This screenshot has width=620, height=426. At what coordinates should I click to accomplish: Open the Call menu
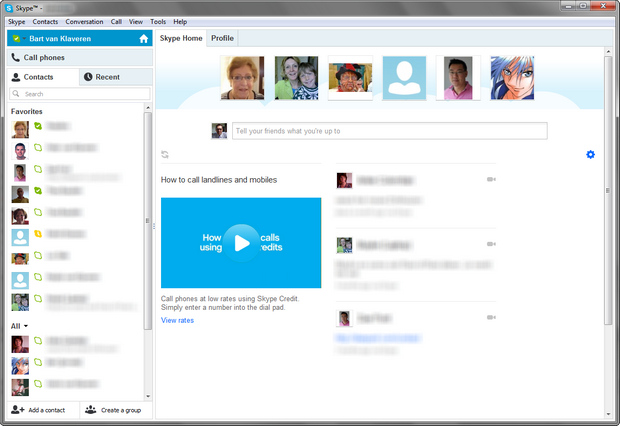[x=116, y=22]
